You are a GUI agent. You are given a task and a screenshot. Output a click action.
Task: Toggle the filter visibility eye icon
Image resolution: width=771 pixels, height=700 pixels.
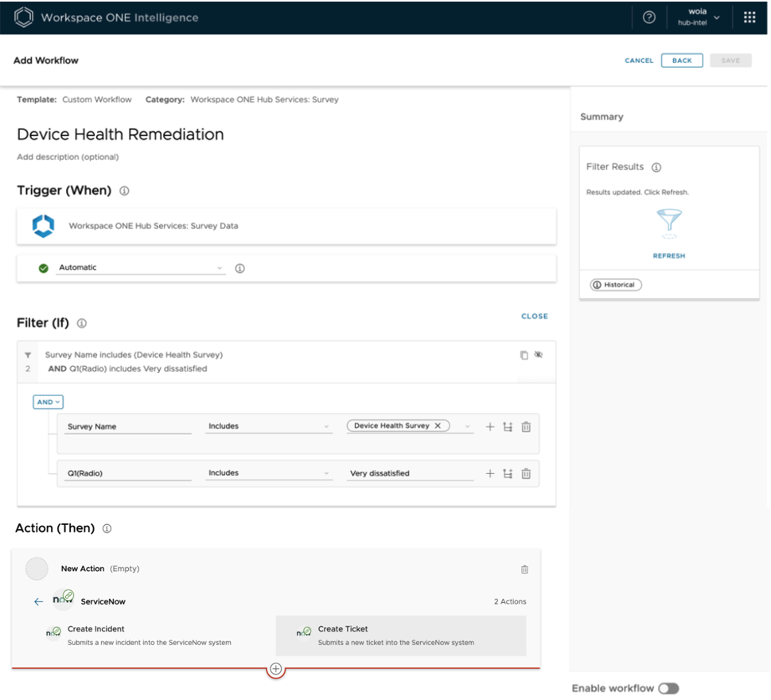[539, 355]
